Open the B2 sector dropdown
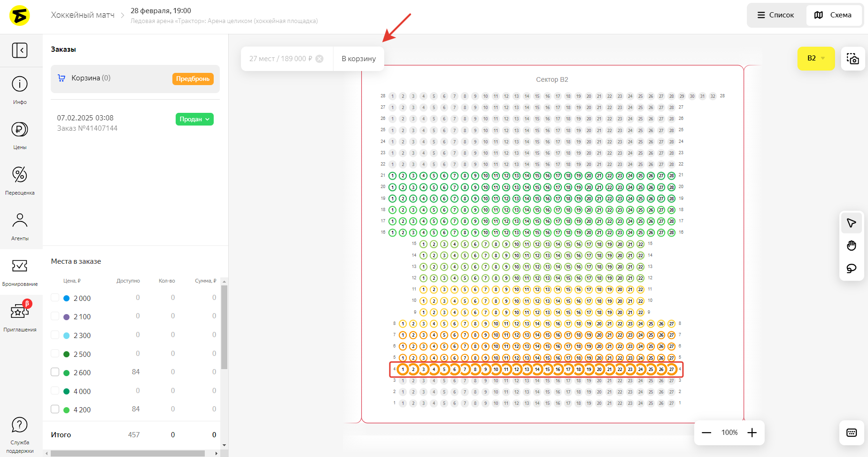Image resolution: width=868 pixels, height=457 pixels. coord(816,58)
